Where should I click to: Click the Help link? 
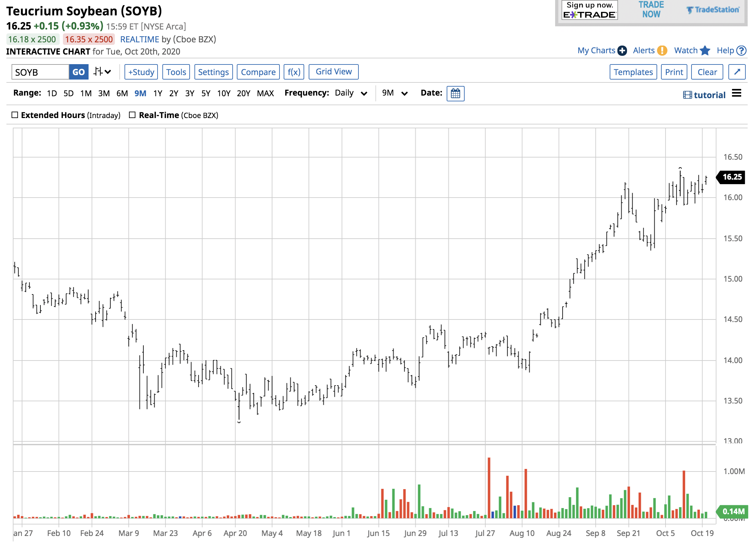[725, 51]
